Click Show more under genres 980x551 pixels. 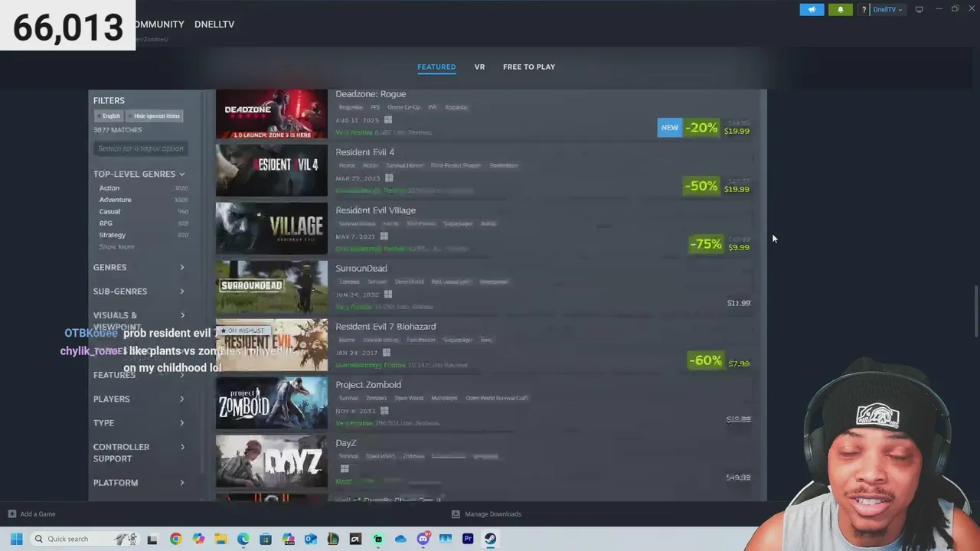(x=116, y=247)
